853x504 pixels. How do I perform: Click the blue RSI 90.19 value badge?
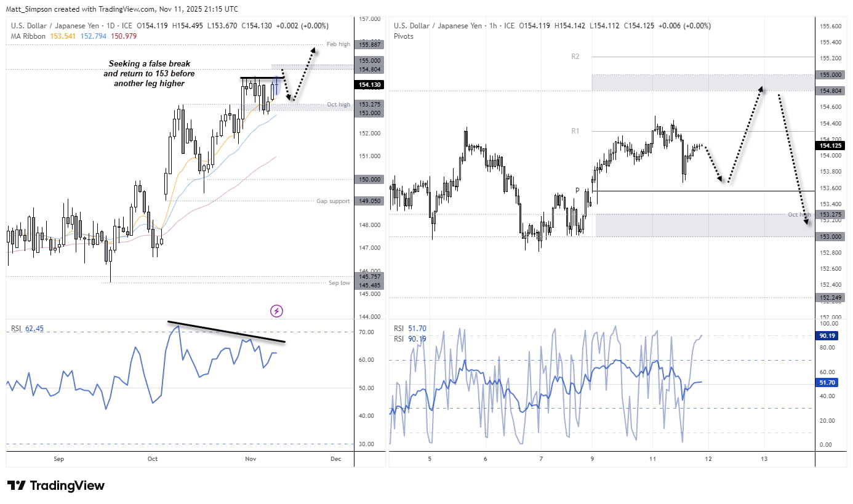pyautogui.click(x=828, y=335)
